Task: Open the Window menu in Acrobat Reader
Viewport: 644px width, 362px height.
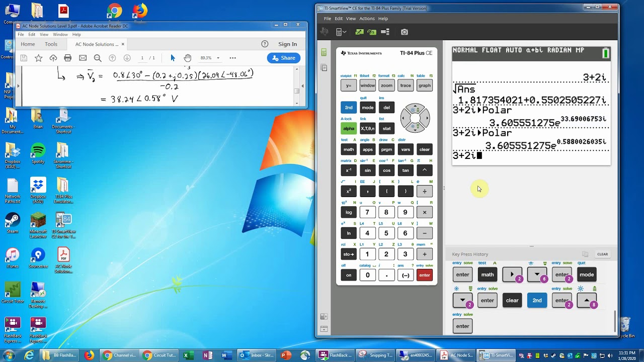Action: point(60,35)
